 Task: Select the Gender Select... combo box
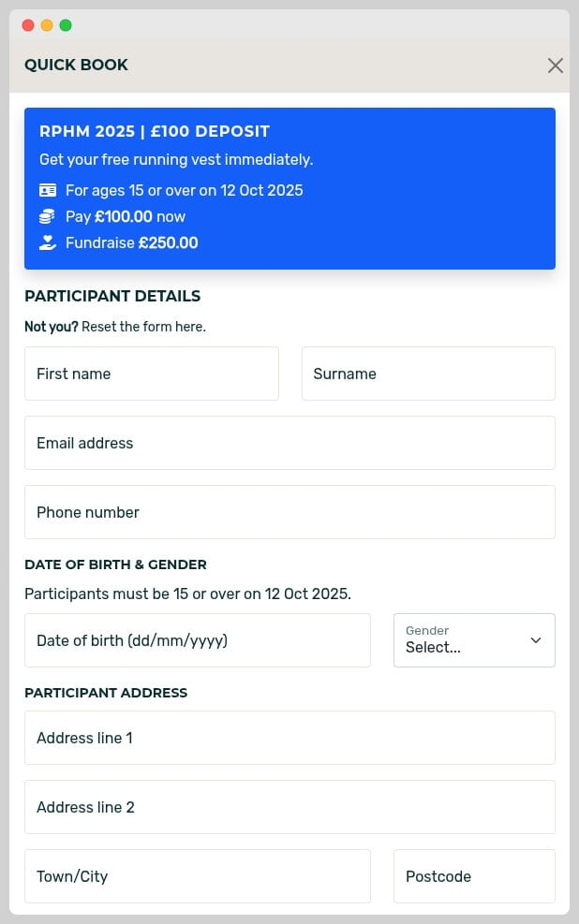tap(474, 640)
